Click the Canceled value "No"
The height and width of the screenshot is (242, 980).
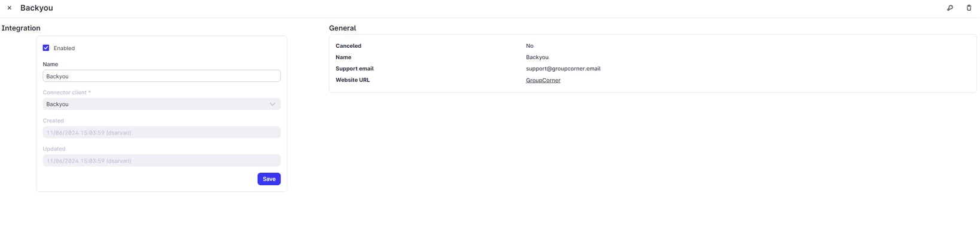click(x=529, y=46)
